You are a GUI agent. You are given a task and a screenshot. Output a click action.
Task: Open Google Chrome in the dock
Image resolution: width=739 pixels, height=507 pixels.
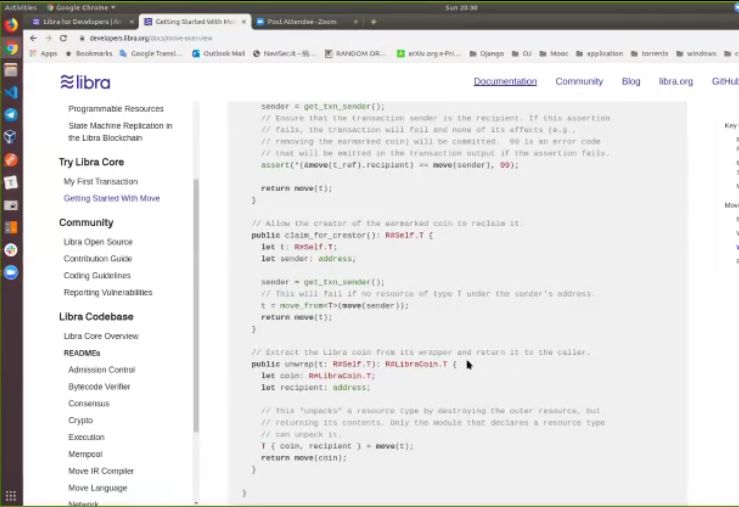pyautogui.click(x=11, y=48)
